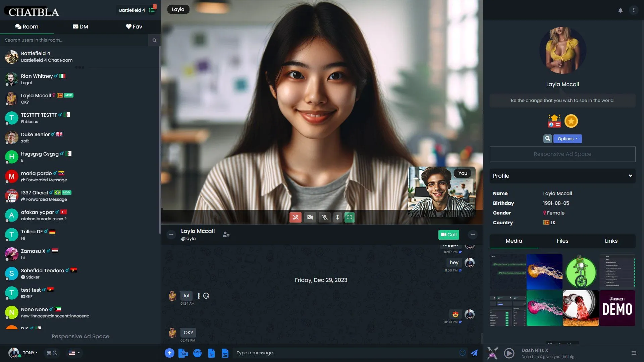Viewport: 644px width, 362px height.
Task: Switch to the DM tab
Action: point(80,27)
